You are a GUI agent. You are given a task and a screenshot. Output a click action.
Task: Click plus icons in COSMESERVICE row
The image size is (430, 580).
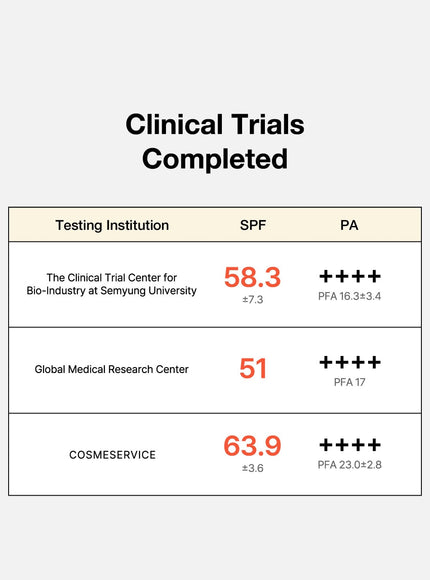point(350,445)
